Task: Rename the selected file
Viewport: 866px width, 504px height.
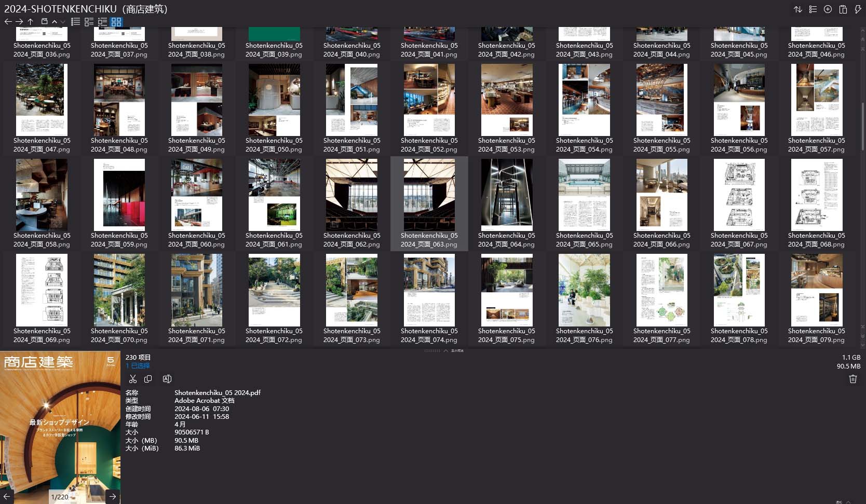Action: click(x=167, y=379)
